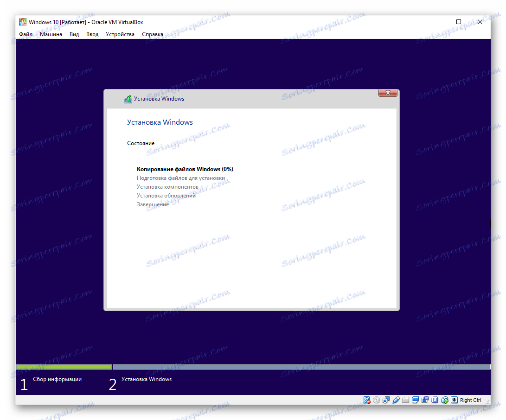Open the Машина menu
This screenshot has width=506, height=420.
tap(51, 34)
